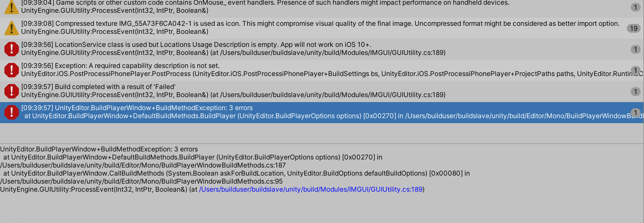Click 'UnityEngine.GUIUtility:ProcessEvent' text in details pane
This screenshot has height=223, width=644.
click(94, 189)
